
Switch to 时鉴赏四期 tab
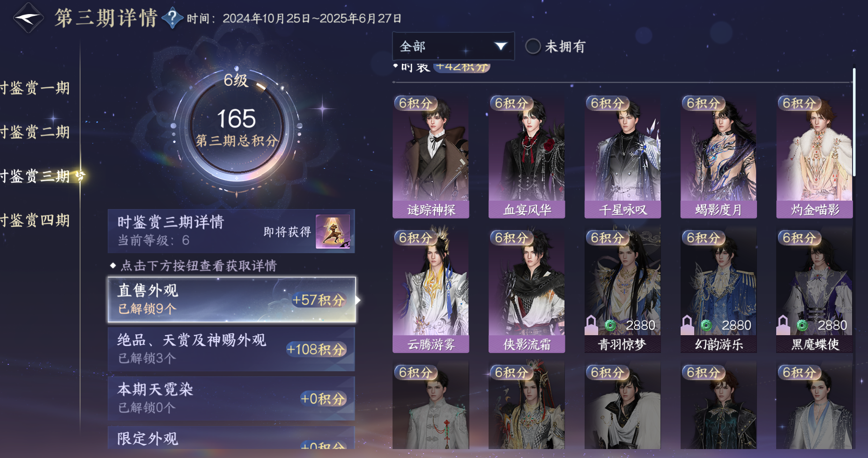35,220
